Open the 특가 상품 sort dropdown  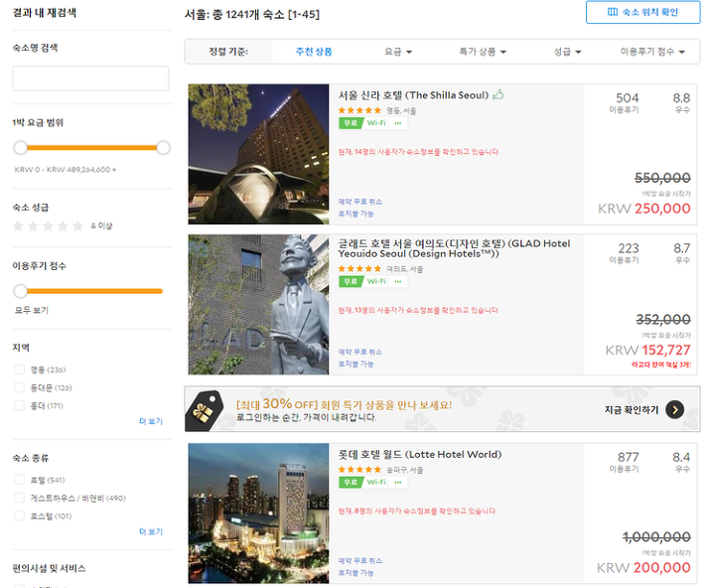[483, 52]
